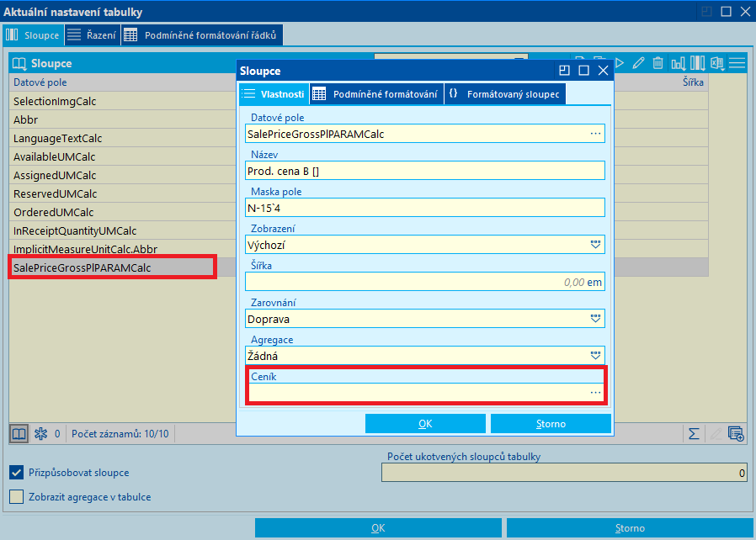Click the pencil edit icon in Sloupce toolbar
The width and height of the screenshot is (756, 540).
tap(638, 63)
